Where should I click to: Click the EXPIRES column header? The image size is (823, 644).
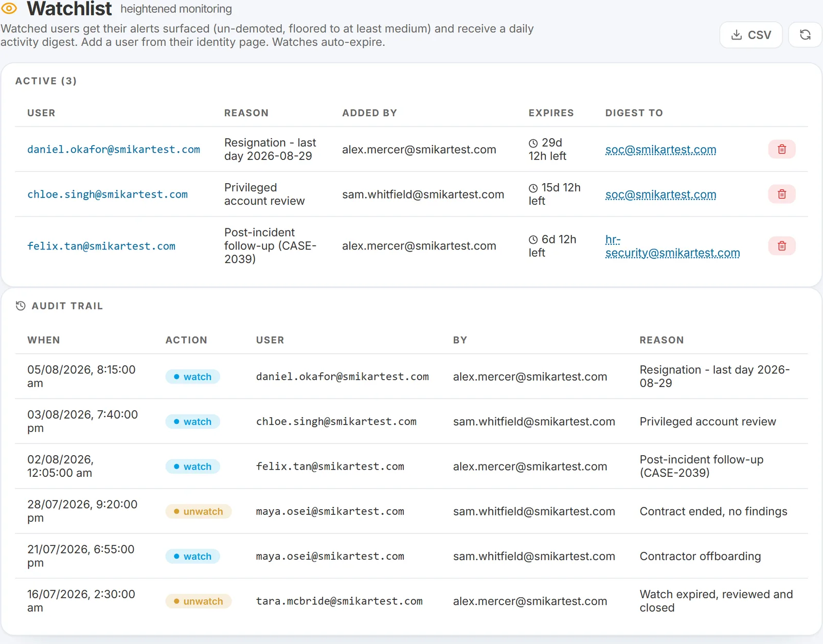(551, 113)
